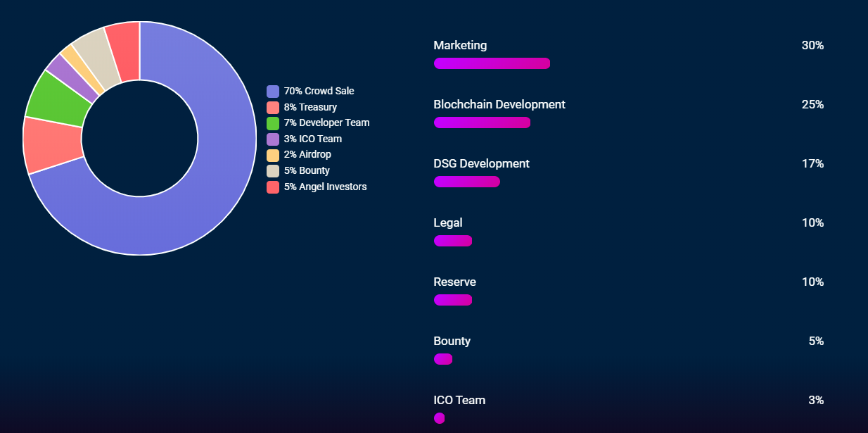Click the Angel Investors legend swatch
Screen dimensions: 868x433
(273, 187)
